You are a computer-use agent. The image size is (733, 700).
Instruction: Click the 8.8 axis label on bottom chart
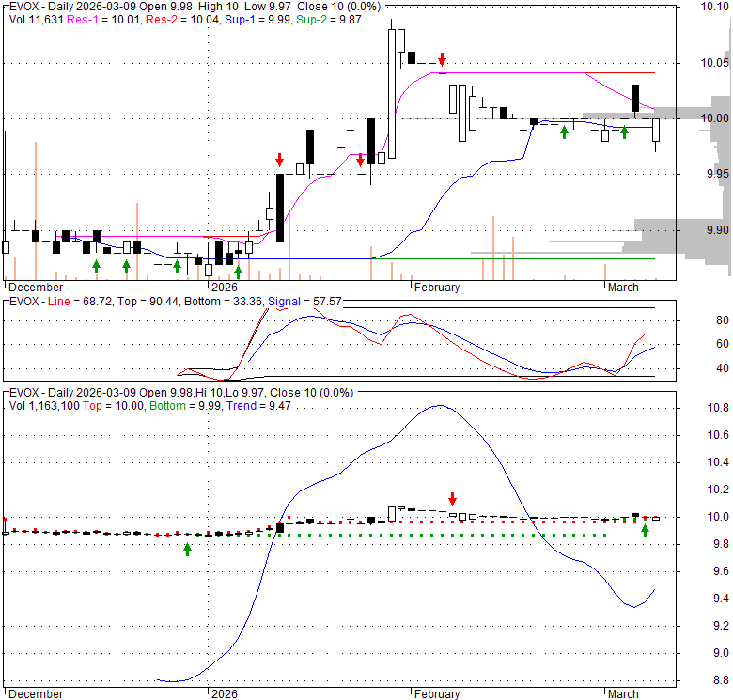(x=721, y=680)
